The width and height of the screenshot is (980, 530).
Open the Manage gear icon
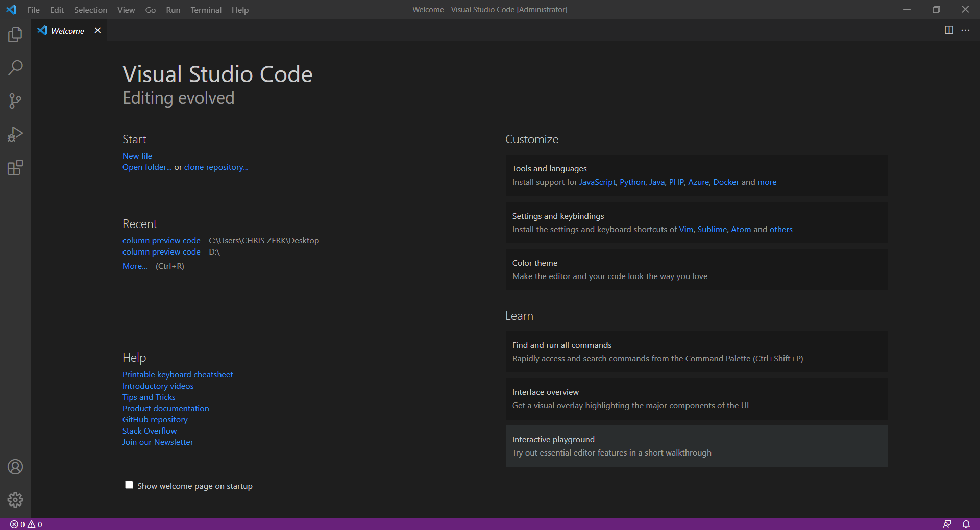click(x=15, y=500)
